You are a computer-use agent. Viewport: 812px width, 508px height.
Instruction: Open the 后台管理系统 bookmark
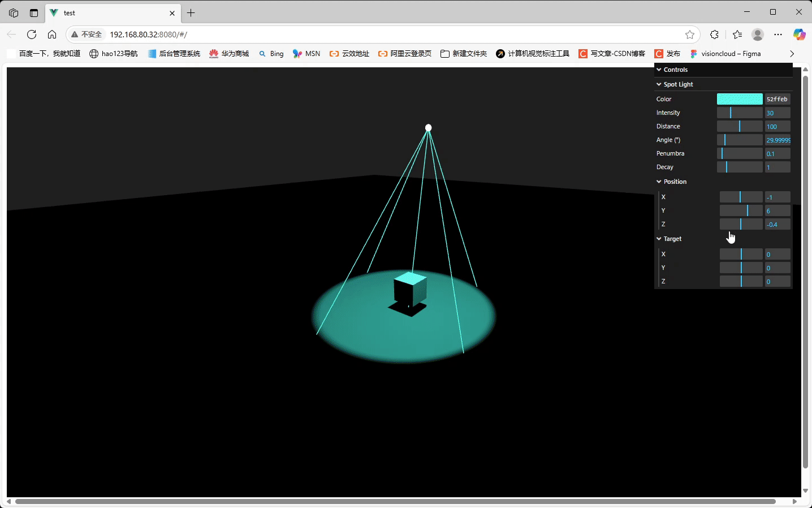coord(174,54)
